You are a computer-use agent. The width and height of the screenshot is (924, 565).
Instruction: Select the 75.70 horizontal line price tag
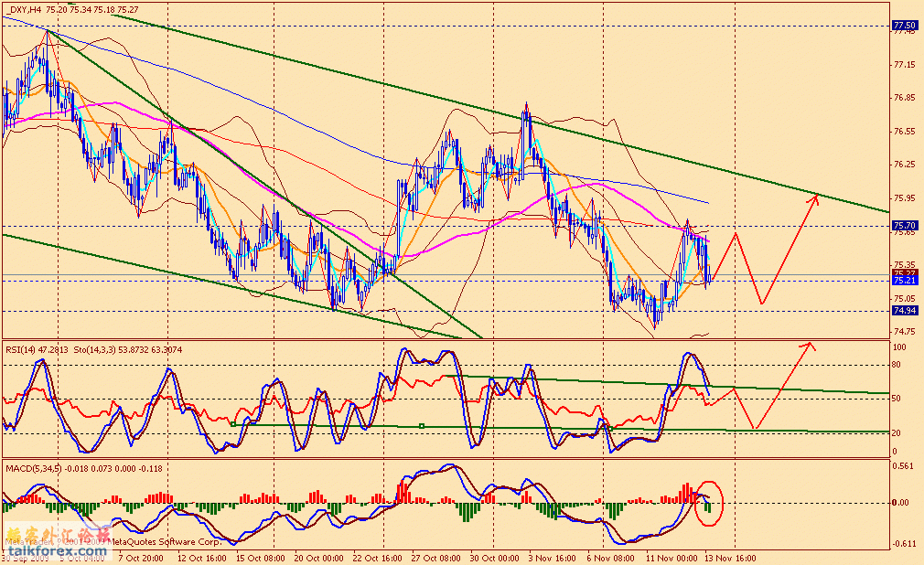[905, 226]
